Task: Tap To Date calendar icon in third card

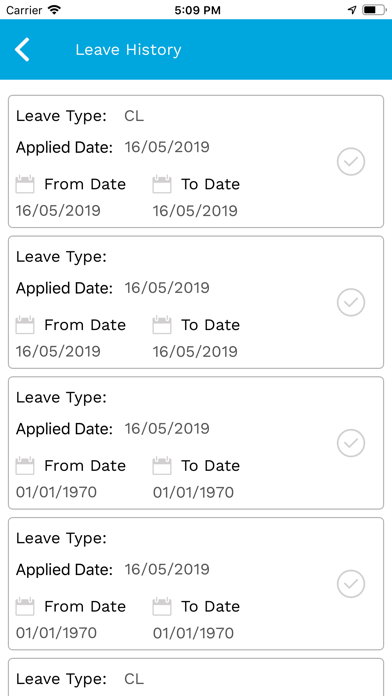Action: coord(162,466)
